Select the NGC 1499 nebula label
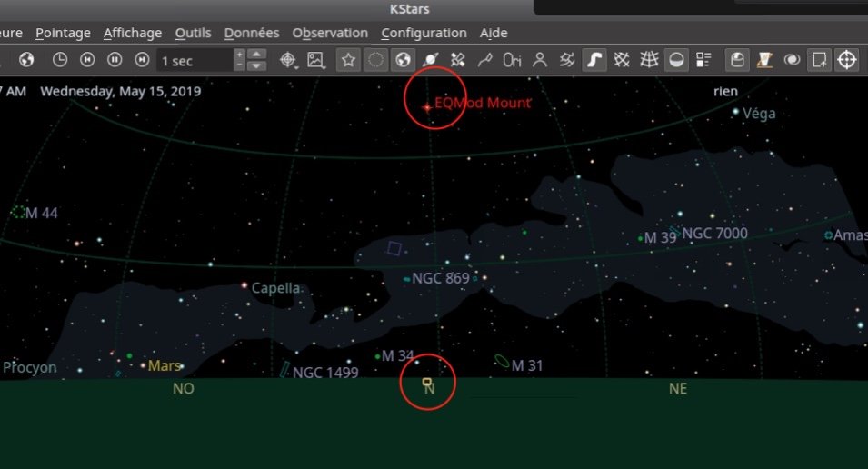Viewport: 868px width, 469px height. (x=325, y=373)
